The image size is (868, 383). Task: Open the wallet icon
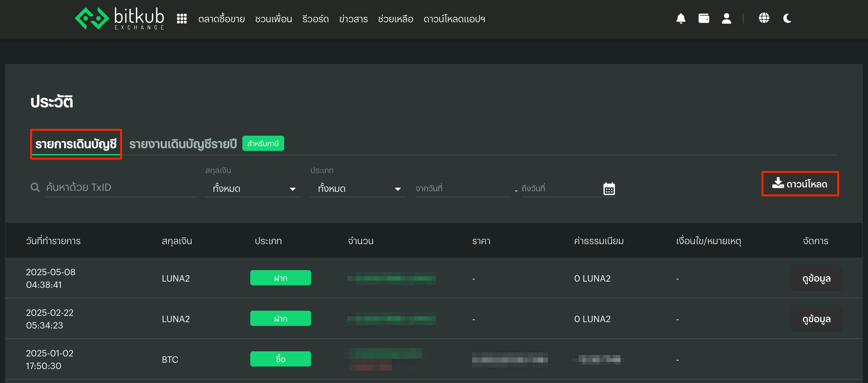pos(704,18)
